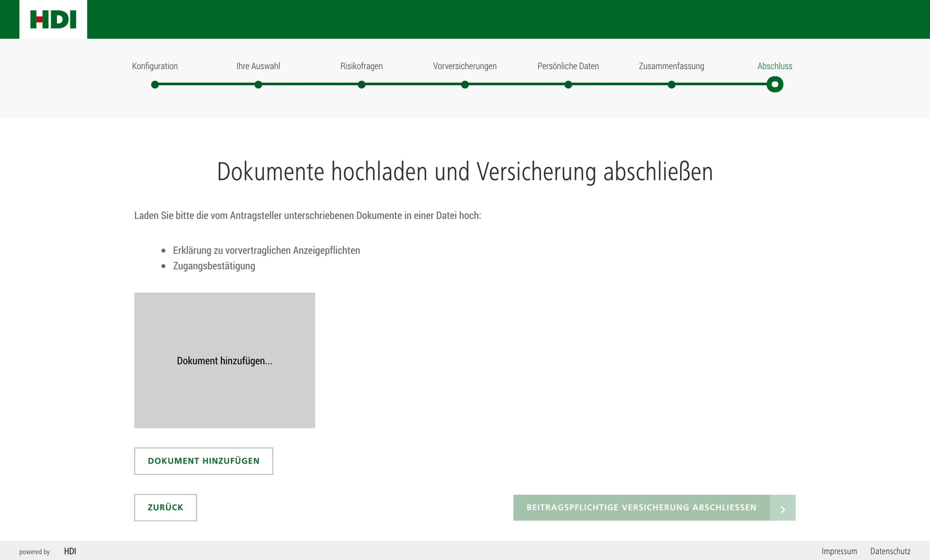Viewport: 930px width, 560px height.
Task: Click the Konfiguration progress dot
Action: [x=155, y=85]
